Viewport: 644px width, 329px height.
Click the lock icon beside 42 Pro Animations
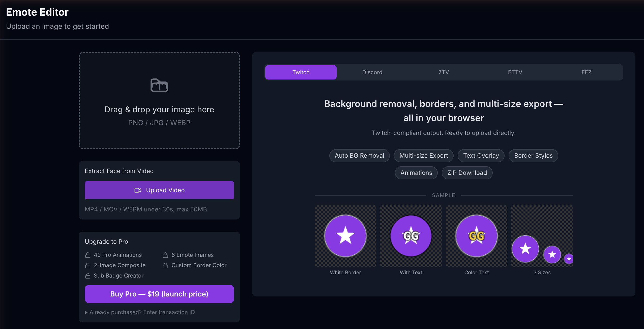point(88,255)
